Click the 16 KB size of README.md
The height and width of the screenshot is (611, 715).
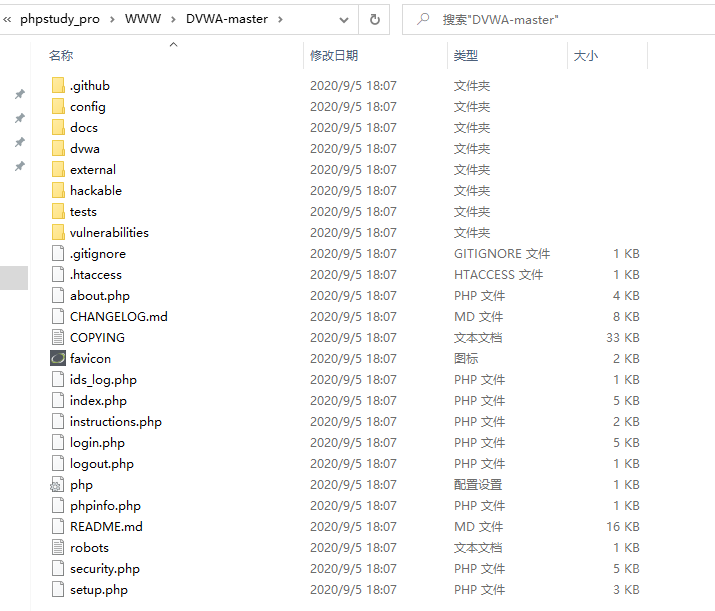[622, 527]
